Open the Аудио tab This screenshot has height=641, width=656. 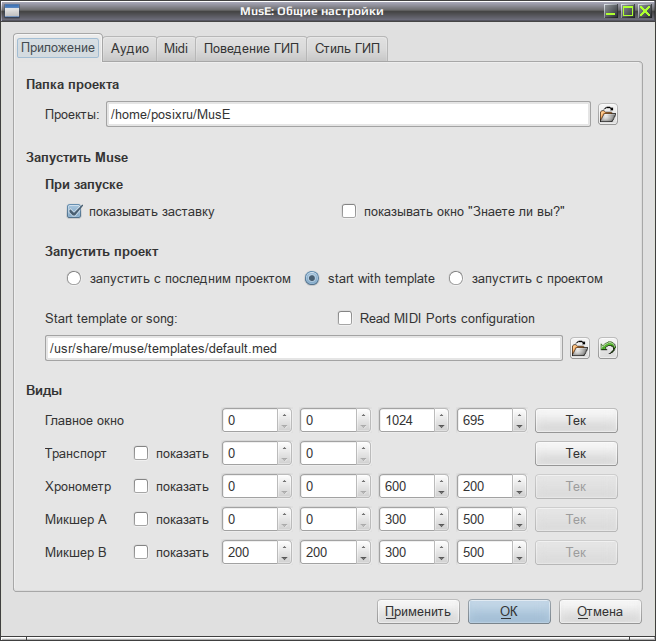(130, 49)
